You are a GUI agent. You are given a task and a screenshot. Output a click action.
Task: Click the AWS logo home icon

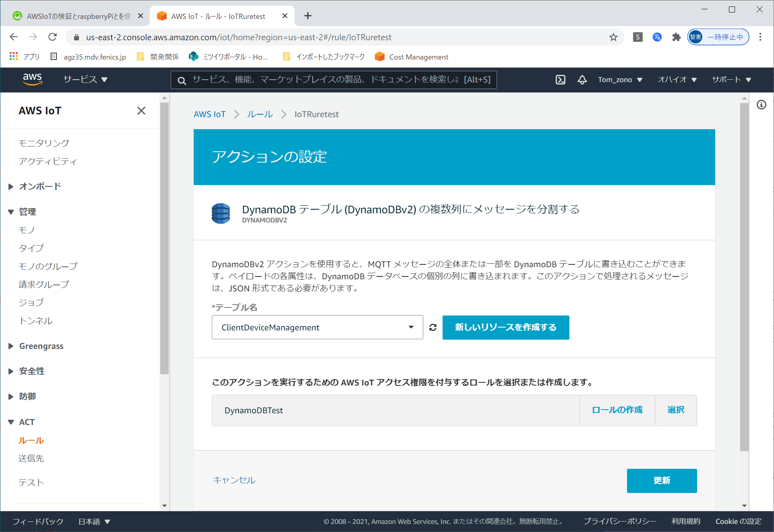click(32, 79)
